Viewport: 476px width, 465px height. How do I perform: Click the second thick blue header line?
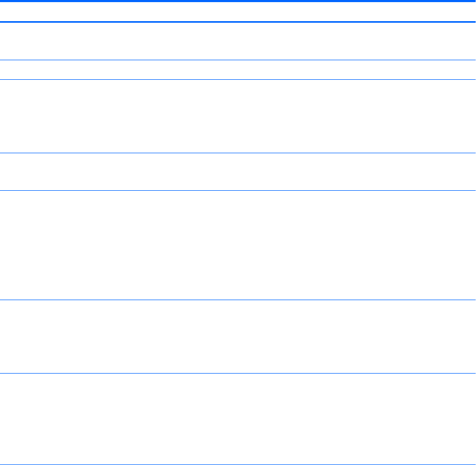[238, 22]
